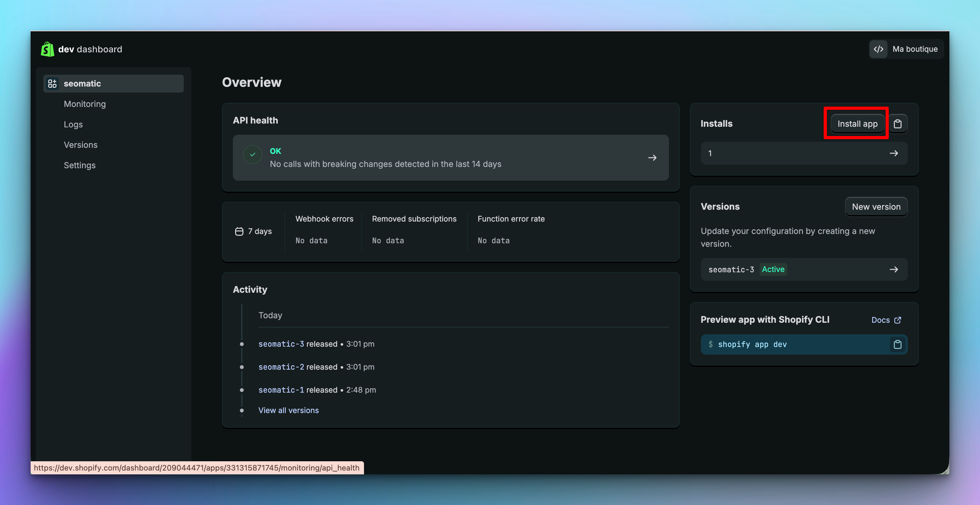Screen dimensions: 980x505
Task: Open the seomatic-3 Active version row
Action: (804, 269)
